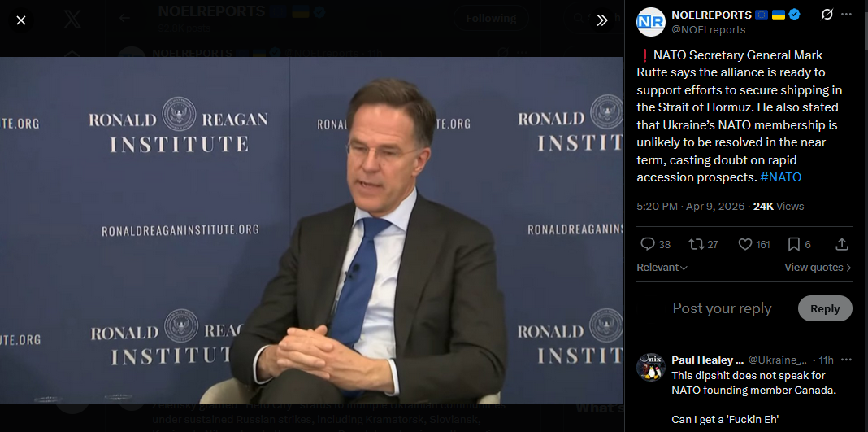The width and height of the screenshot is (868, 432).
Task: Open the Relevant sort dropdown
Action: click(x=662, y=268)
